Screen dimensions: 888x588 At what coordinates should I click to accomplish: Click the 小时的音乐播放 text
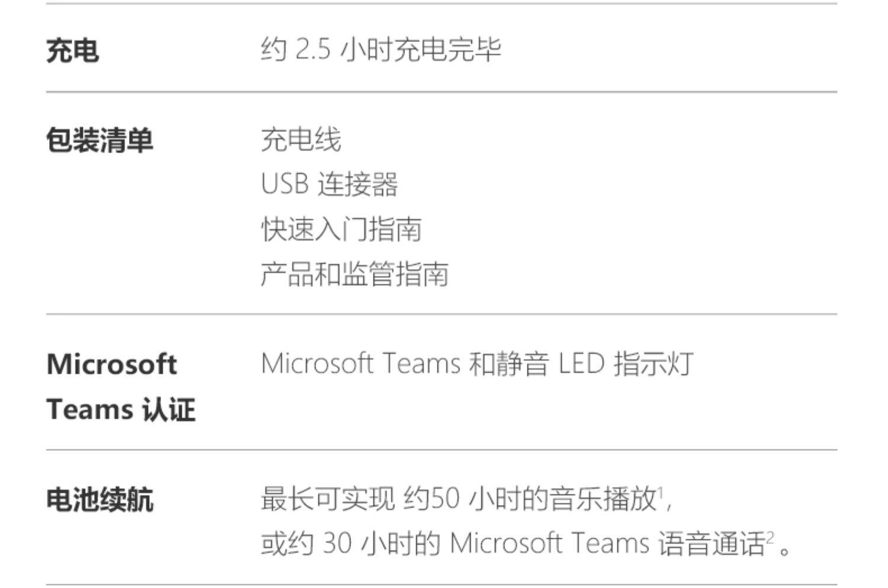tap(562, 499)
